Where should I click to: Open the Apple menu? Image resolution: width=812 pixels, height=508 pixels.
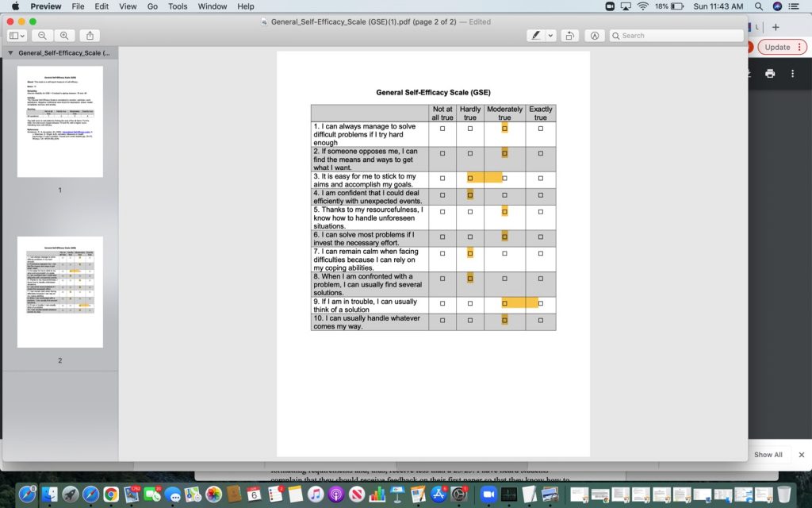pyautogui.click(x=15, y=6)
